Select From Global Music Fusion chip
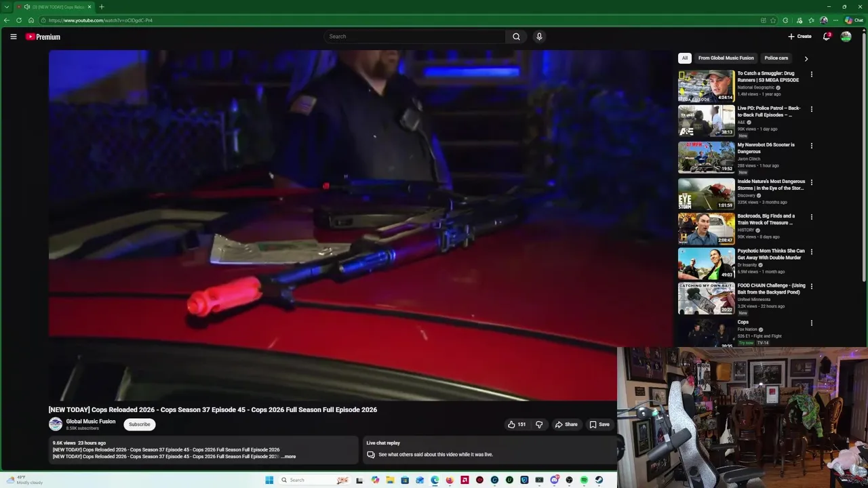Screen dimensions: 868x488 [x=726, y=58]
